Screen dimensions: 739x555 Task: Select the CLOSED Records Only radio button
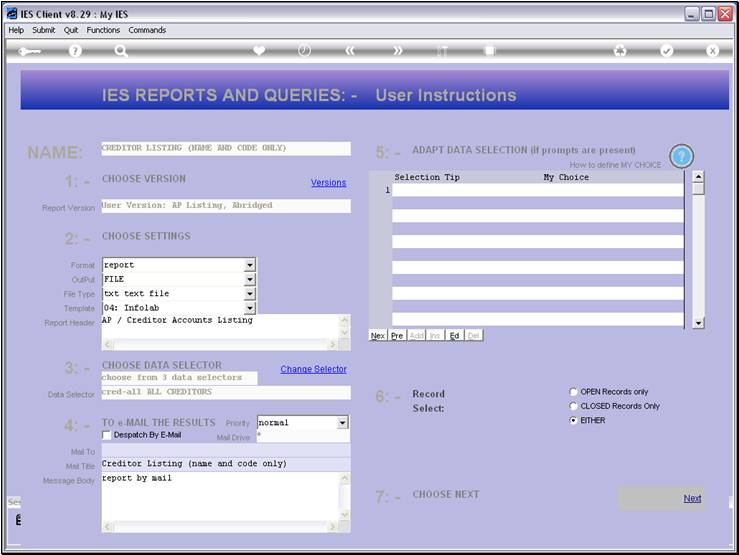pyautogui.click(x=573, y=406)
